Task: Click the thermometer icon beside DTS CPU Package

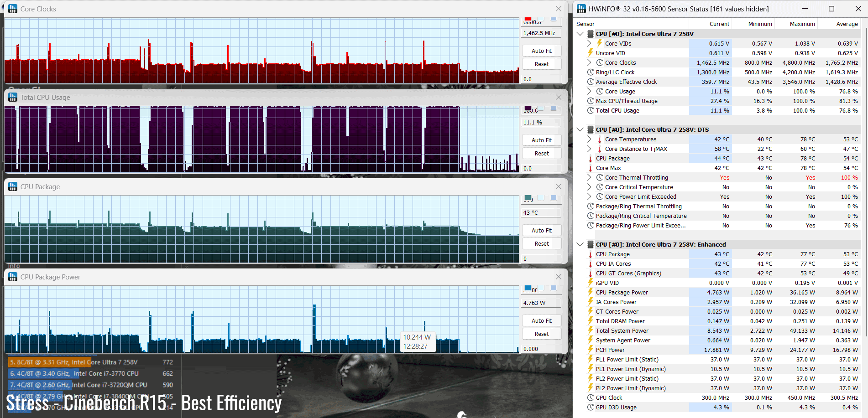Action: click(x=591, y=159)
